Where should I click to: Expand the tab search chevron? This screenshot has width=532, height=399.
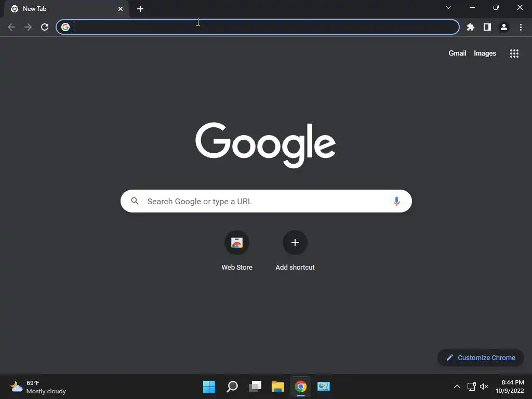click(x=448, y=7)
